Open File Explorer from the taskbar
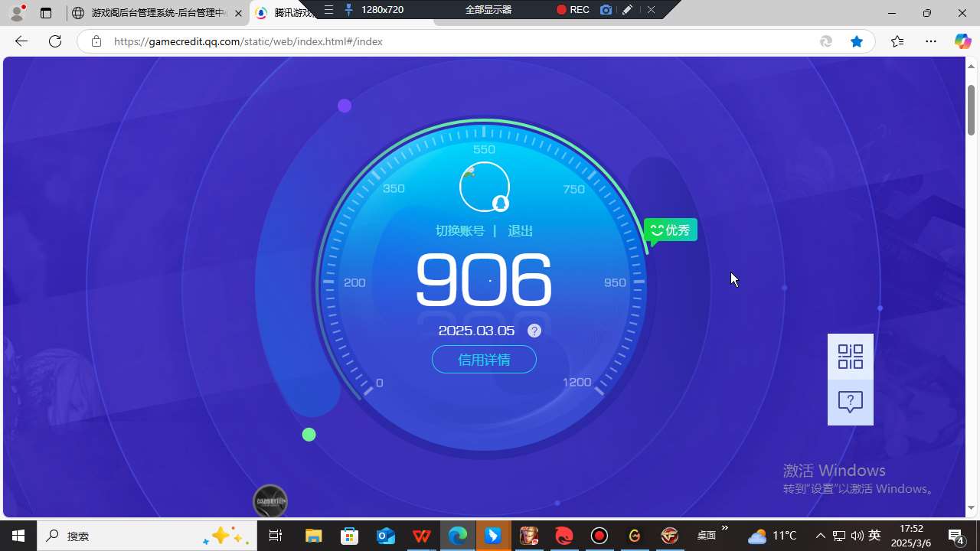The image size is (980, 551). [x=314, y=536]
